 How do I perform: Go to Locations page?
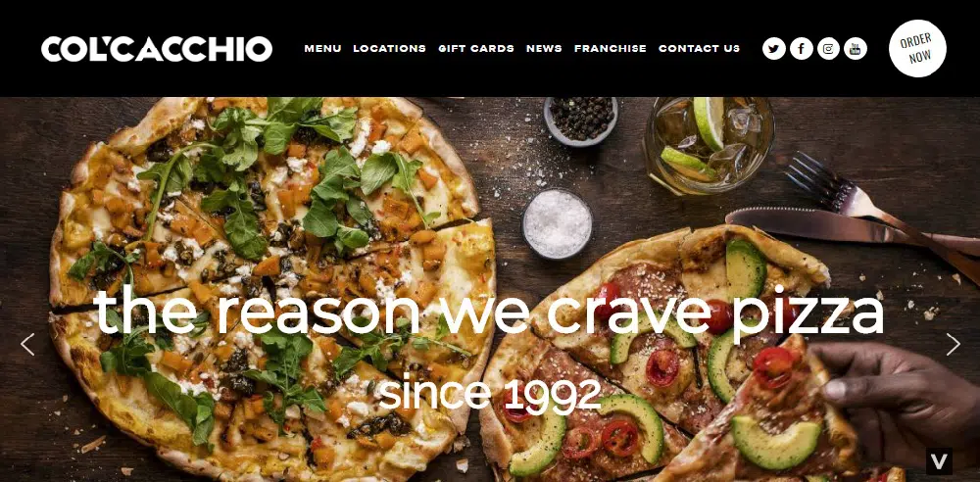pos(389,48)
